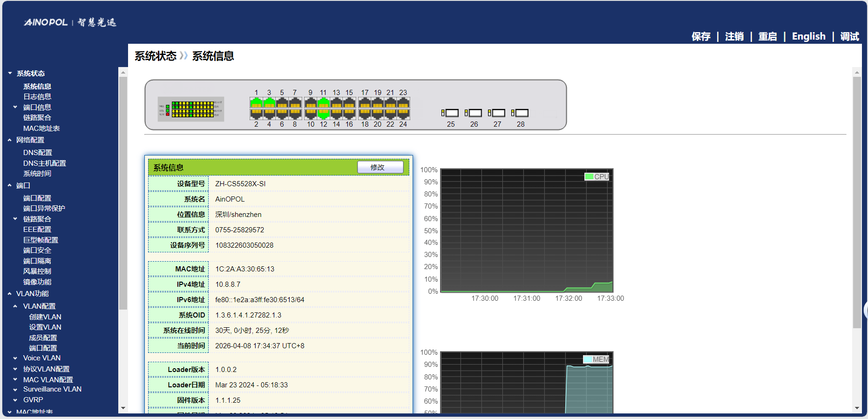Click the 修改 button in 系统信息

[x=380, y=168]
